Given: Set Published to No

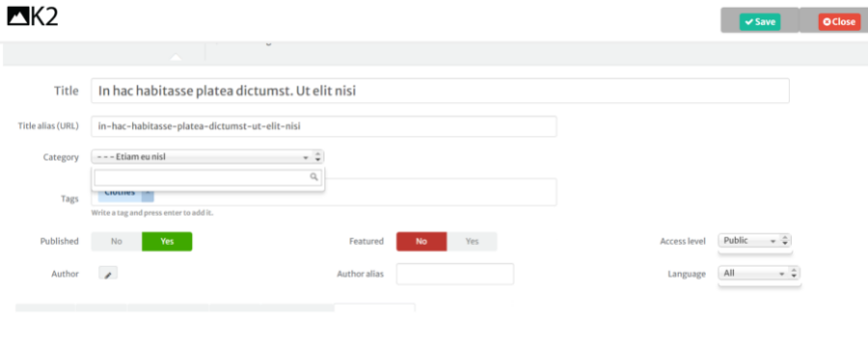Looking at the screenshot, I should [x=117, y=241].
